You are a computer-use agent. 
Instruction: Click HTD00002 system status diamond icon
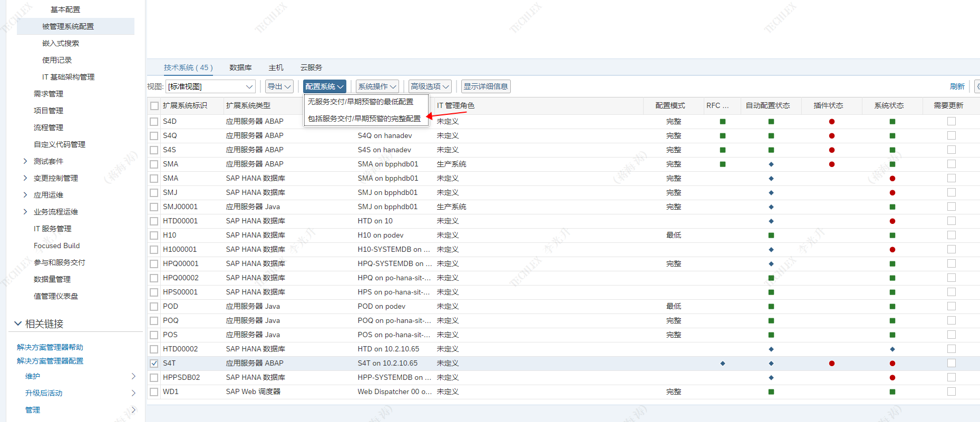(892, 349)
